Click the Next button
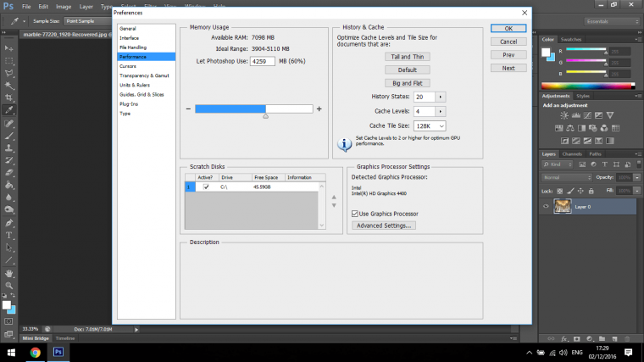The image size is (644, 362). click(508, 68)
